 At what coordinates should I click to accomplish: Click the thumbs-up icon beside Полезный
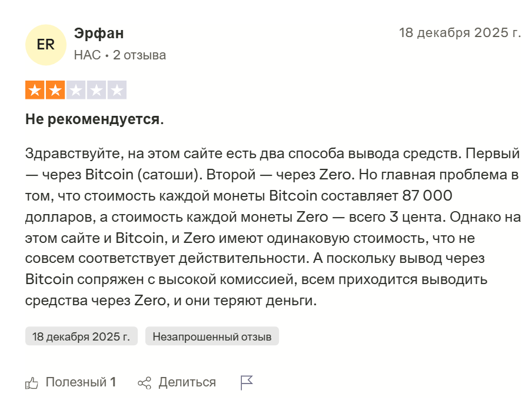[x=32, y=383]
